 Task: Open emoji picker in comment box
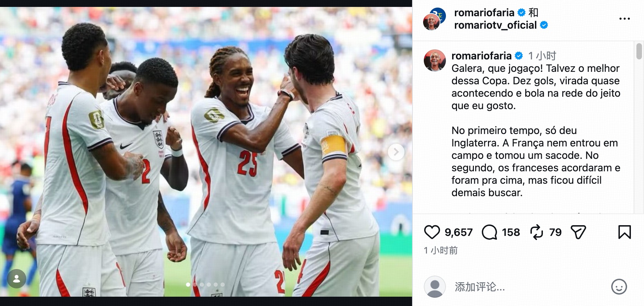pos(619,287)
